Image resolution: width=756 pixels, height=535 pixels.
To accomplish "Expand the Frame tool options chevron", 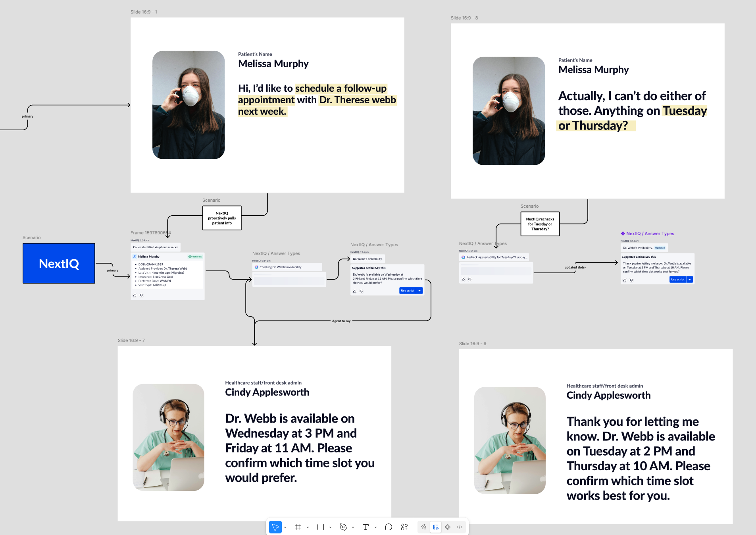I will tap(308, 527).
